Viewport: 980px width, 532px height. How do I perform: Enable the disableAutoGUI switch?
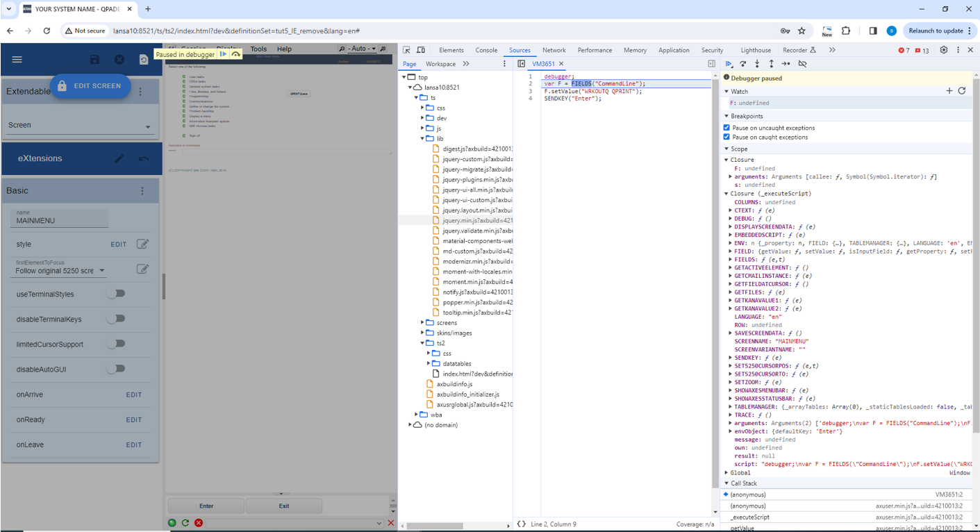pyautogui.click(x=116, y=369)
